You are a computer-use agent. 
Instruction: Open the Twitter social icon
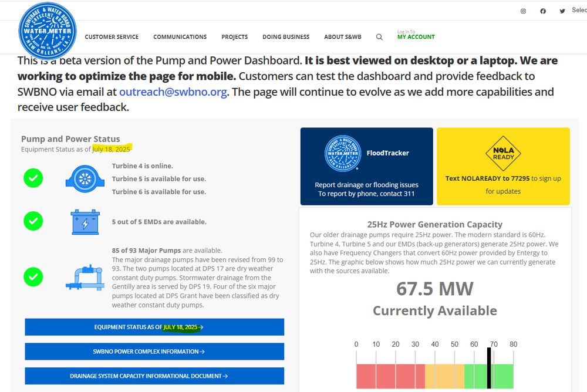[562, 11]
